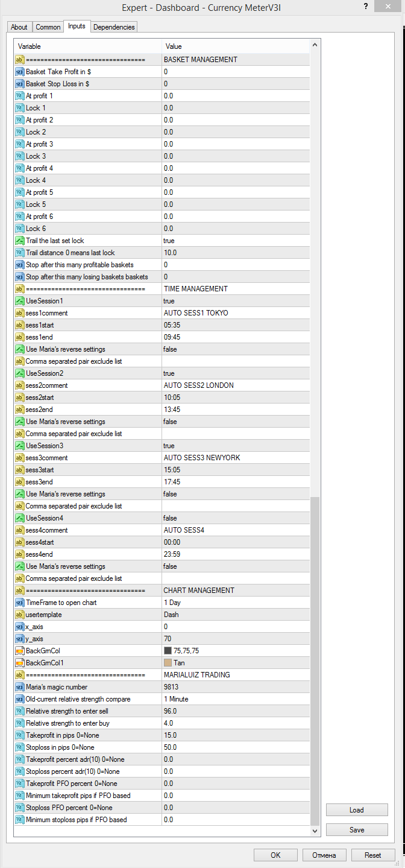Screen dimensions: 405x868
Task: Click the icon next to At profit 1
Action: coord(19,96)
